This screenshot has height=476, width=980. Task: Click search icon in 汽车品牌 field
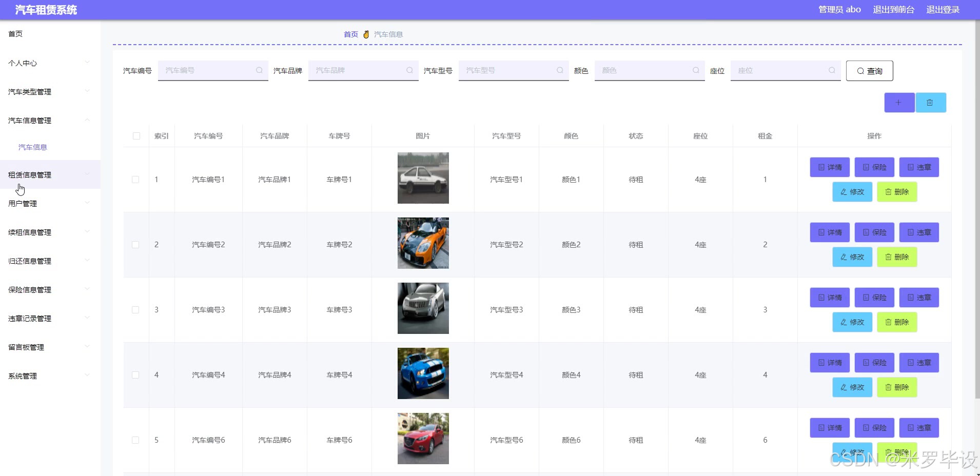pyautogui.click(x=409, y=70)
